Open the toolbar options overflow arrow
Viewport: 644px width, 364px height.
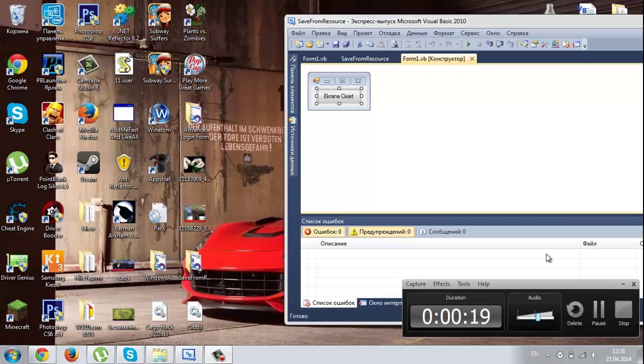[584, 45]
